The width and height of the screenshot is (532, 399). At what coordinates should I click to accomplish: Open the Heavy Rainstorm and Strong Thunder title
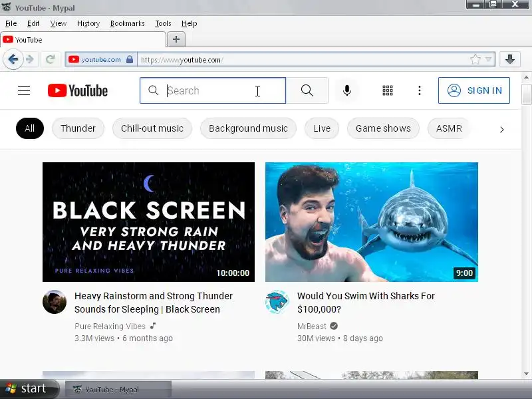[x=154, y=303]
